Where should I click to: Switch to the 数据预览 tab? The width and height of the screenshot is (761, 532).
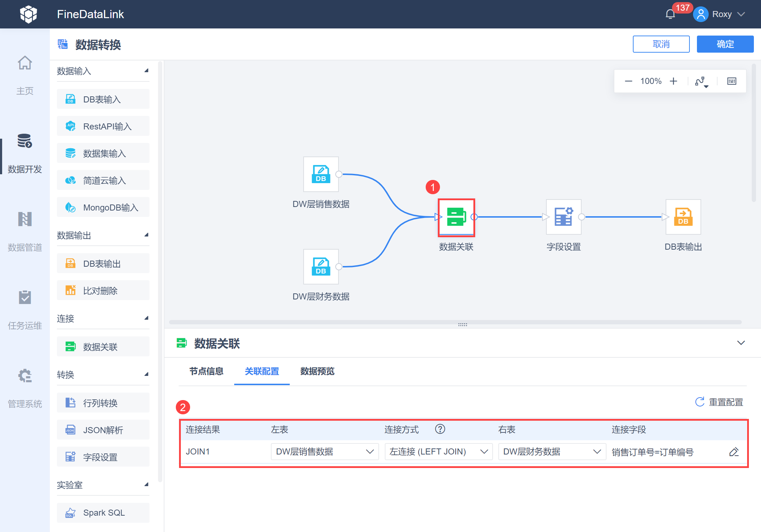point(317,371)
